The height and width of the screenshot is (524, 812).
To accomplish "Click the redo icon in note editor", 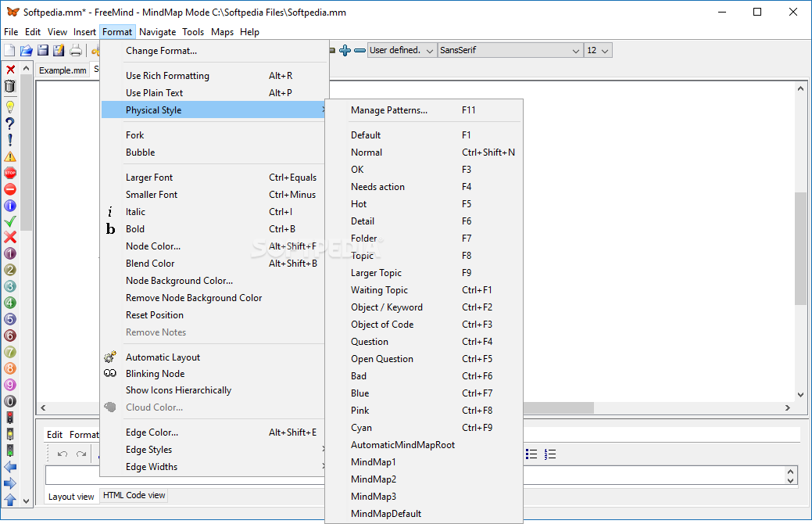I will [81, 454].
